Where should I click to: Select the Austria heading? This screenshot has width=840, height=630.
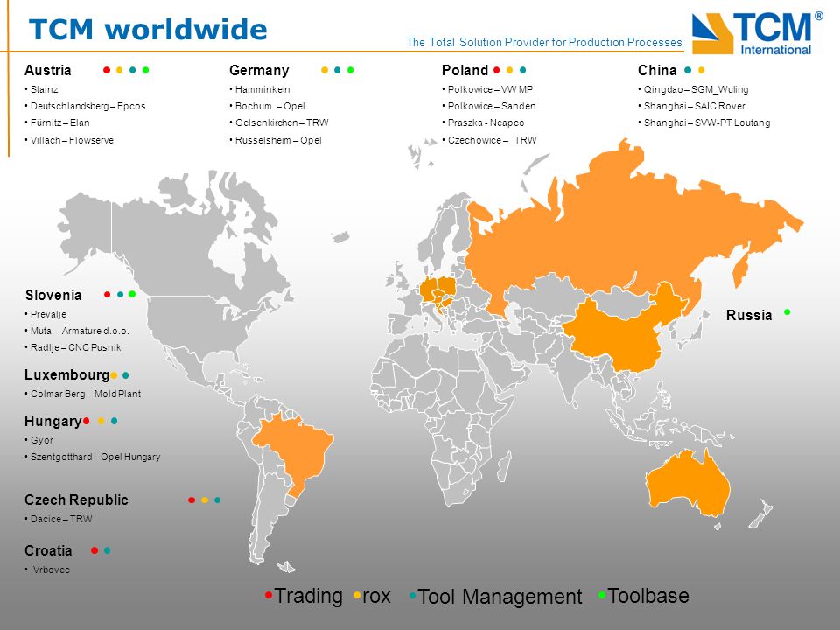[x=47, y=70]
